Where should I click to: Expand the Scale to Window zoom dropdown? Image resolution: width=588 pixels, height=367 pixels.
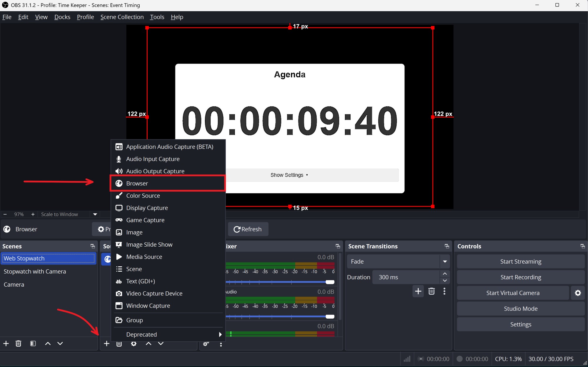pos(95,214)
